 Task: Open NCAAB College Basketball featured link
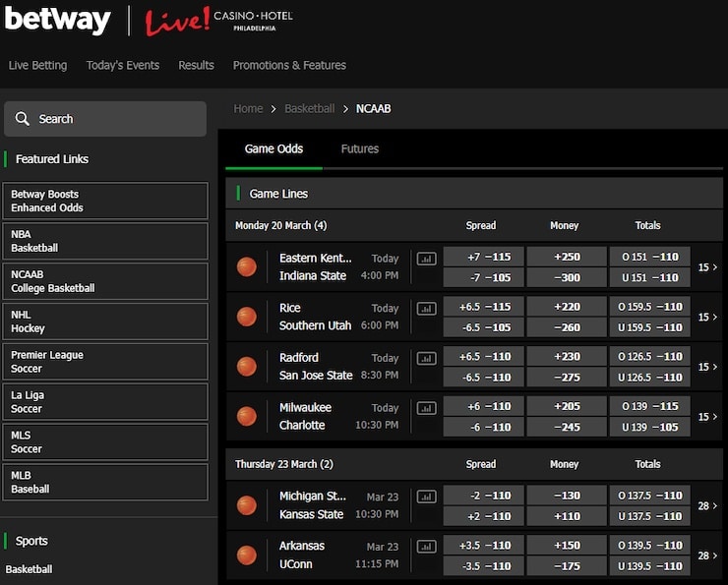coord(105,281)
